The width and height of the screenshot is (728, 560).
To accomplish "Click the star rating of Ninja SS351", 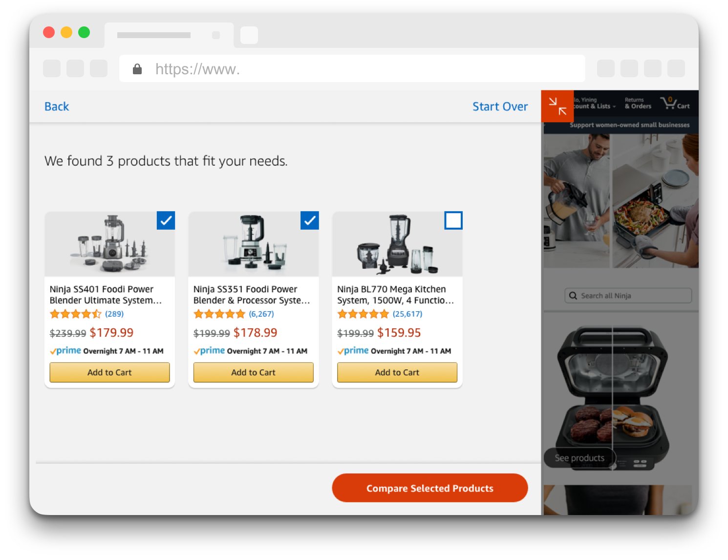I will 219,314.
